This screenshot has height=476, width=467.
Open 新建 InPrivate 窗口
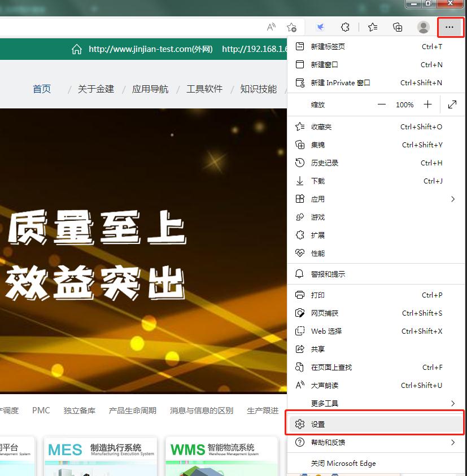[x=376, y=82]
